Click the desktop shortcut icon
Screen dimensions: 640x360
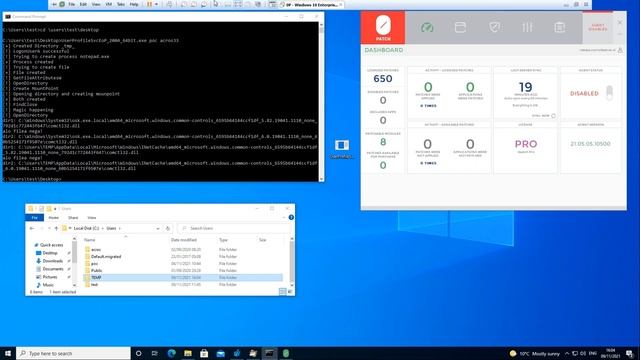[342, 148]
